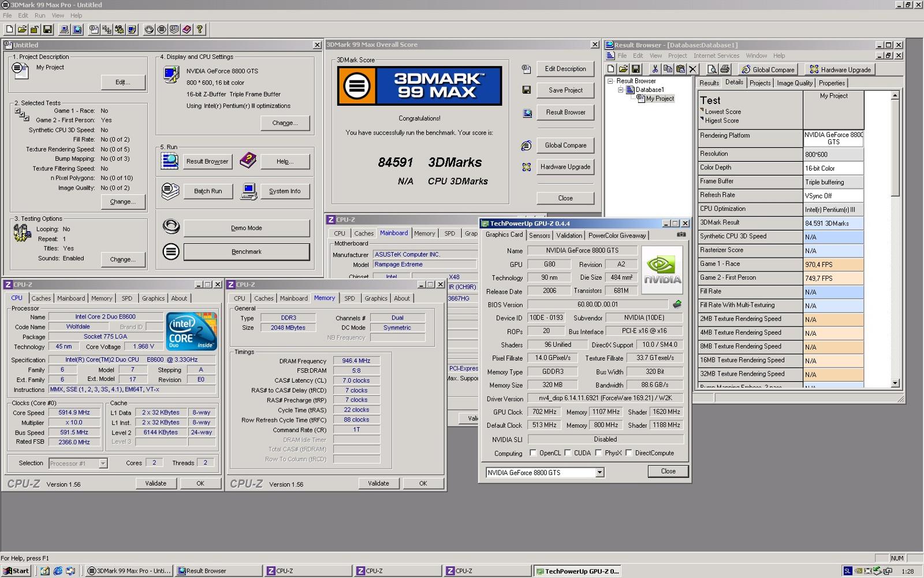The width and height of the screenshot is (924, 578).
Task: Click the floppy disk Save icon in the 3DMark toolbar
Action: pyautogui.click(x=47, y=29)
